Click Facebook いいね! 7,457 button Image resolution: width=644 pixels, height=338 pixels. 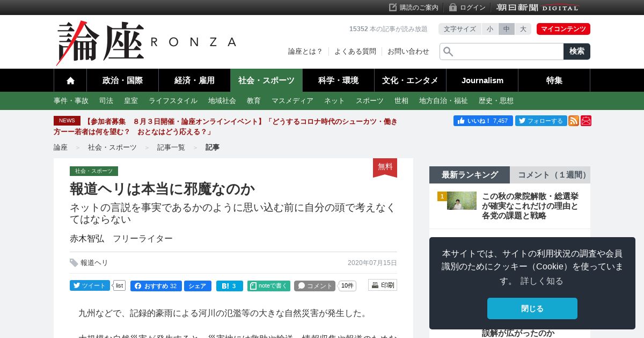coord(483,121)
